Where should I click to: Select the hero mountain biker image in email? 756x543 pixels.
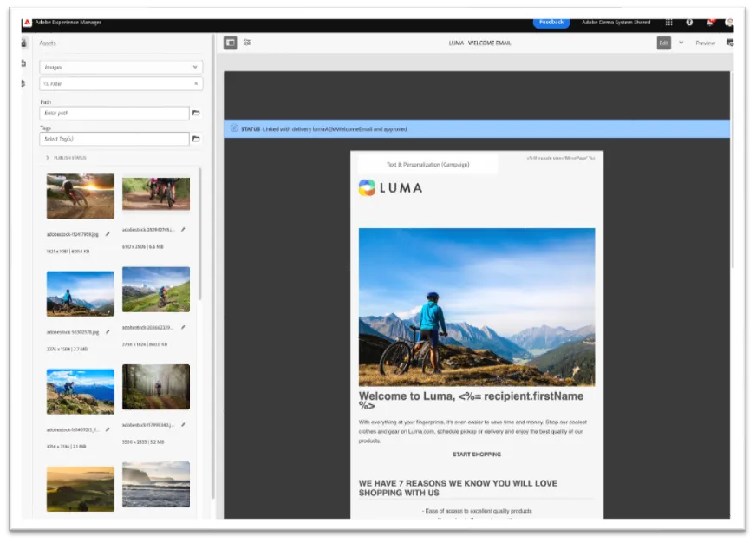point(476,307)
